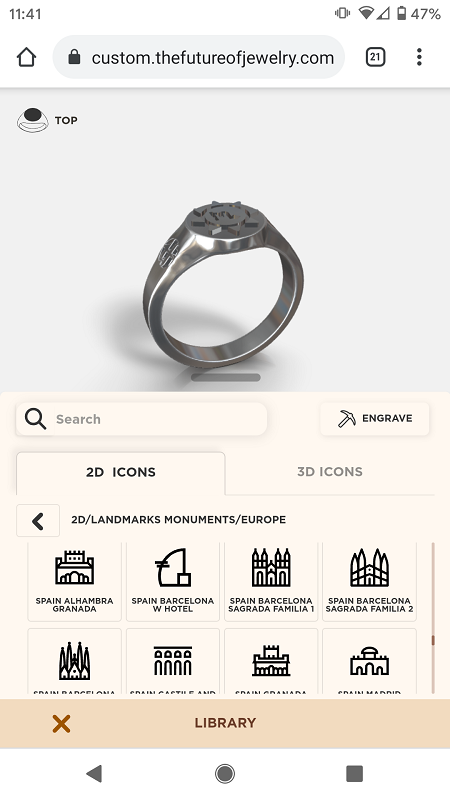Screen dimensions: 450x800
Task: Go back using the chevron arrow
Action: point(38,520)
